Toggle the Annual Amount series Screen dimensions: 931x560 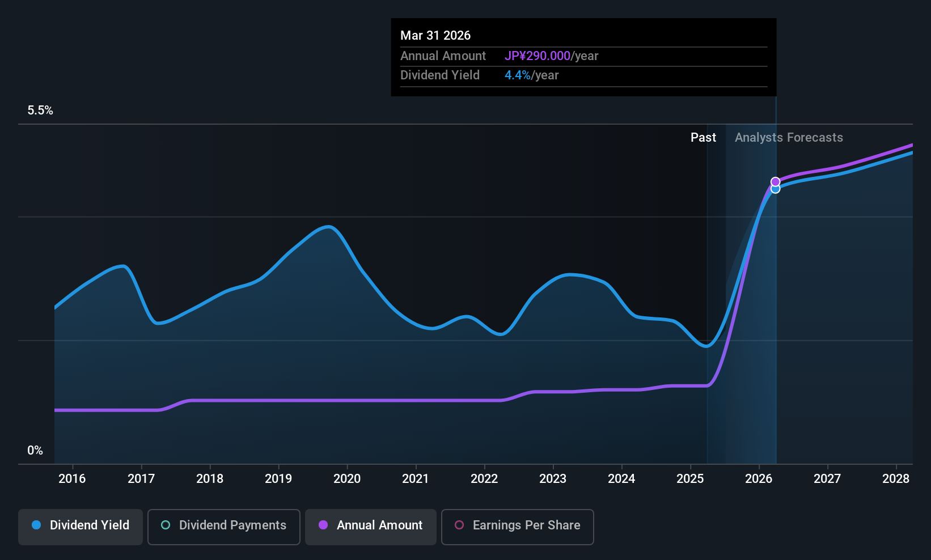tap(371, 527)
